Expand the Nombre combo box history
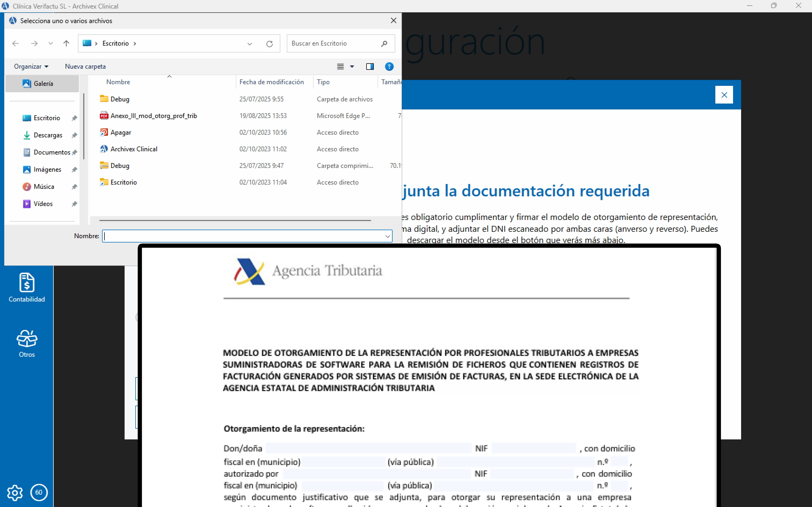This screenshot has height=507, width=812. [x=387, y=236]
